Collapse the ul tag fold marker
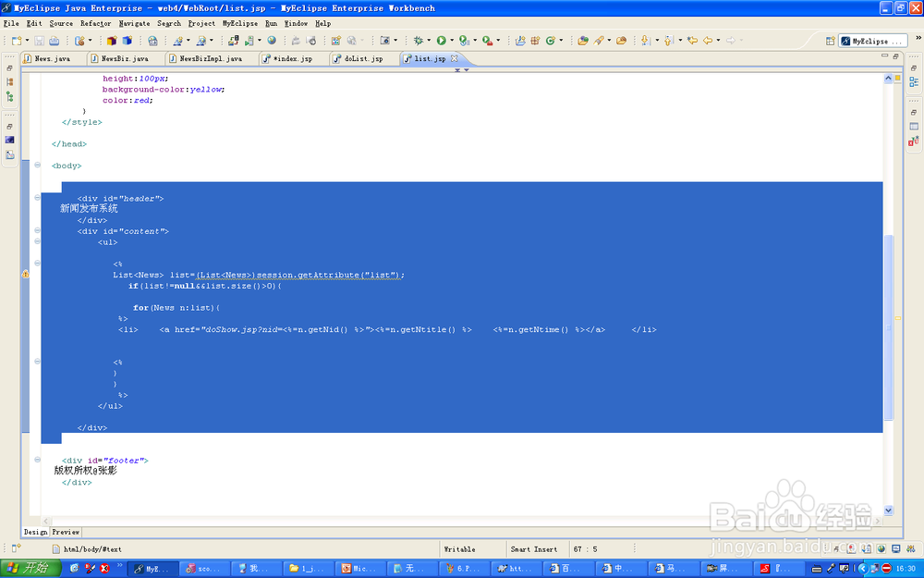The height and width of the screenshot is (578, 924). click(x=37, y=241)
